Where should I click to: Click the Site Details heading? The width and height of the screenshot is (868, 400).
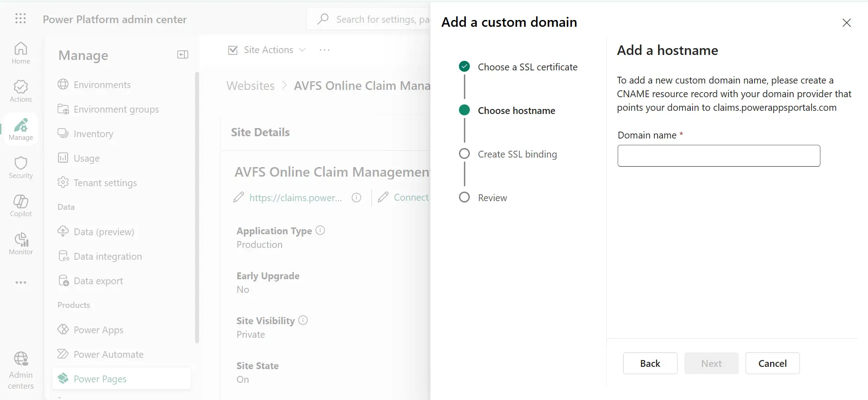260,132
